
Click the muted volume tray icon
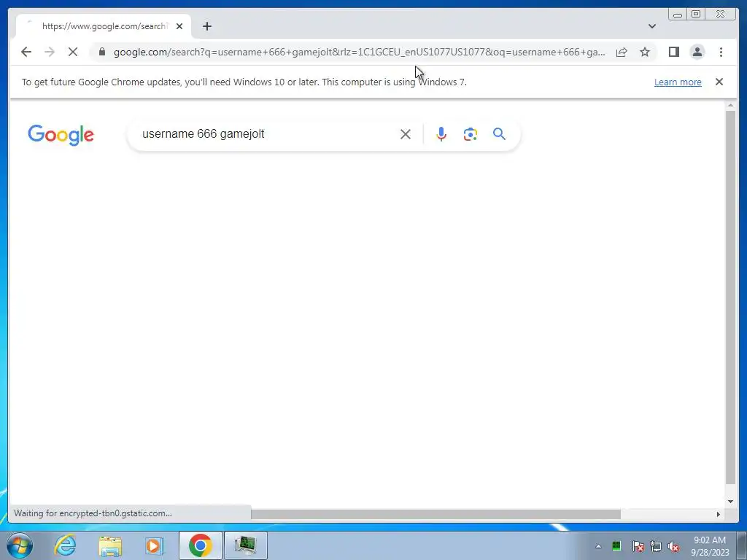point(673,546)
